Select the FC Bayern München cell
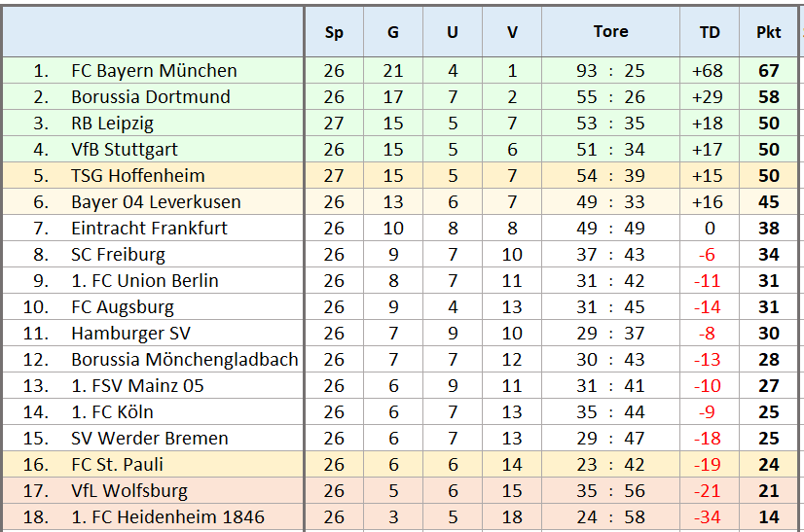The width and height of the screenshot is (804, 532). pyautogui.click(x=154, y=71)
